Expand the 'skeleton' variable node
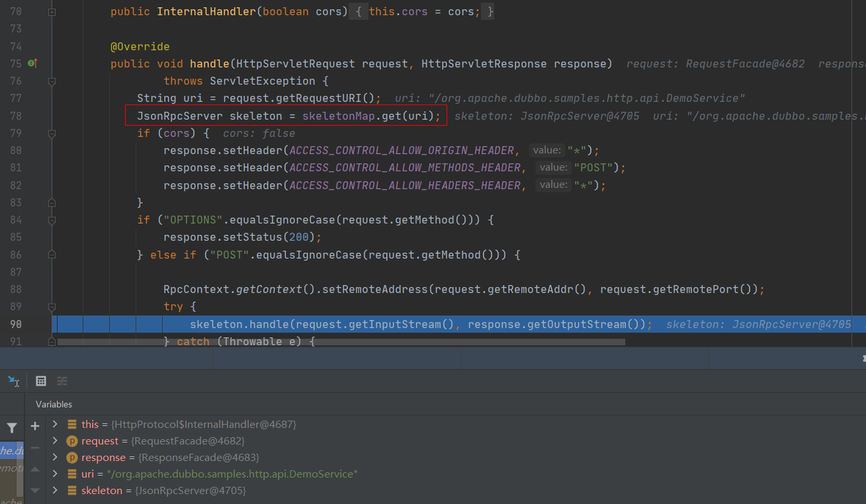This screenshot has height=504, width=866. click(55, 490)
